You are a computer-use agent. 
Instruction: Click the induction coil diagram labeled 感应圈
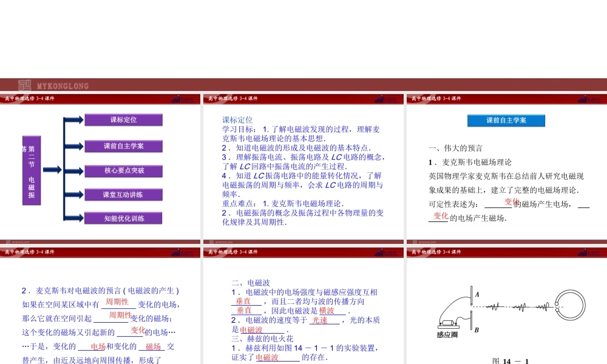click(448, 324)
